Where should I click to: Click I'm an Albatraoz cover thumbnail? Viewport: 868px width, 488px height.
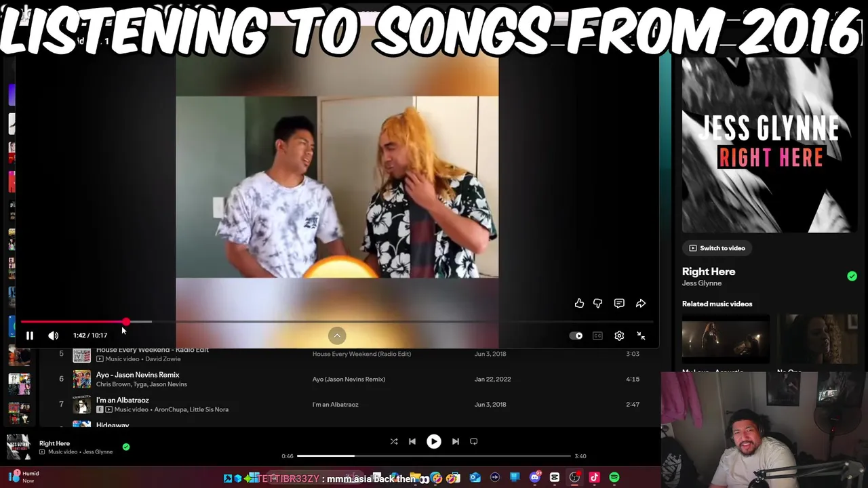[x=82, y=405]
